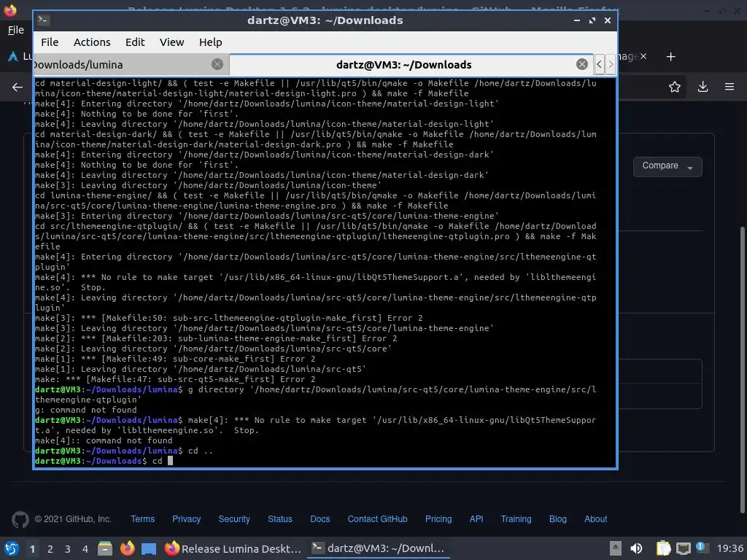Open the clipboard manager tray icon
747x560 pixels.
pos(663,548)
